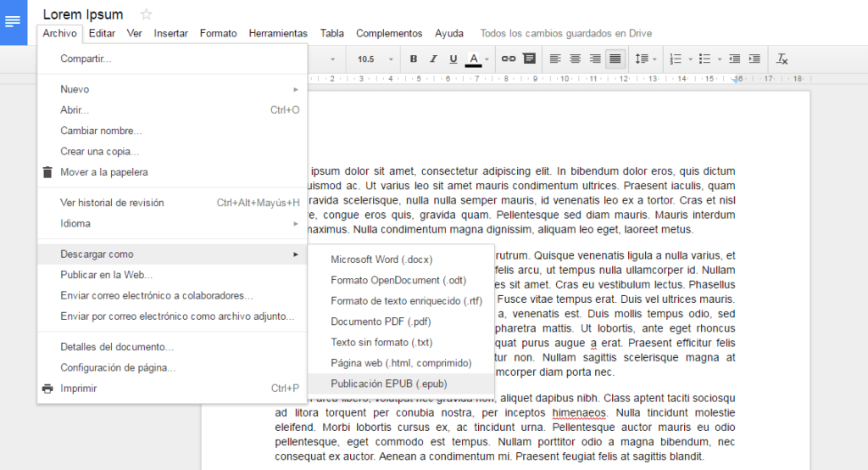Download as Formato OpenDocument (.odt)
868x470 pixels.
point(401,281)
